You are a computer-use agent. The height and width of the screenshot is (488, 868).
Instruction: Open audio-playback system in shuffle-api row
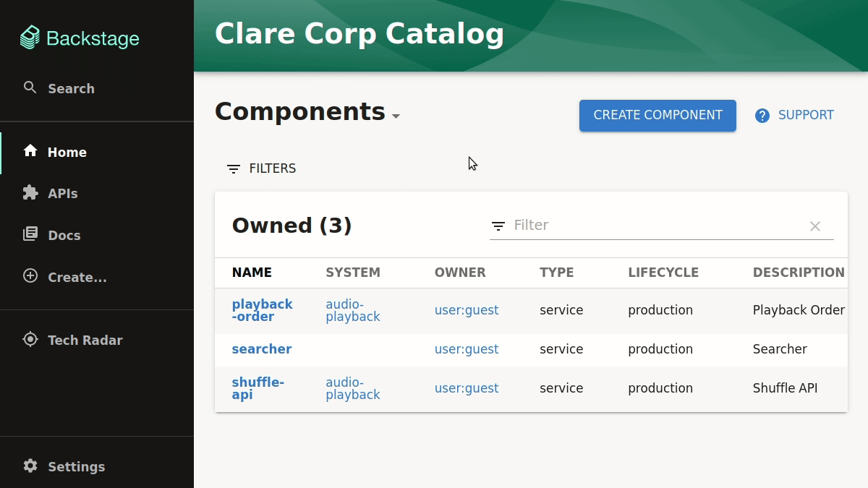tap(352, 388)
